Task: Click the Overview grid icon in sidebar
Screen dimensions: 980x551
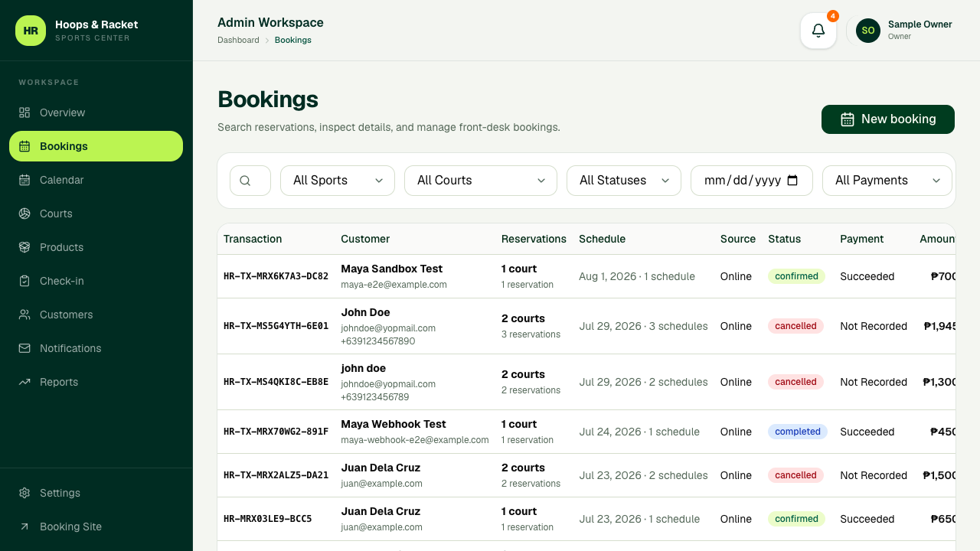Action: [24, 112]
